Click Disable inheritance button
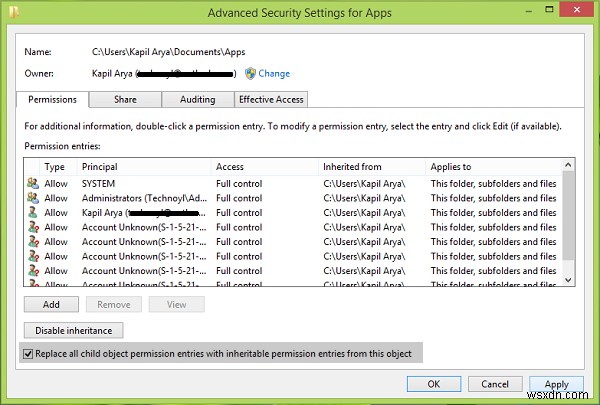This screenshot has width=600, height=405. click(73, 330)
